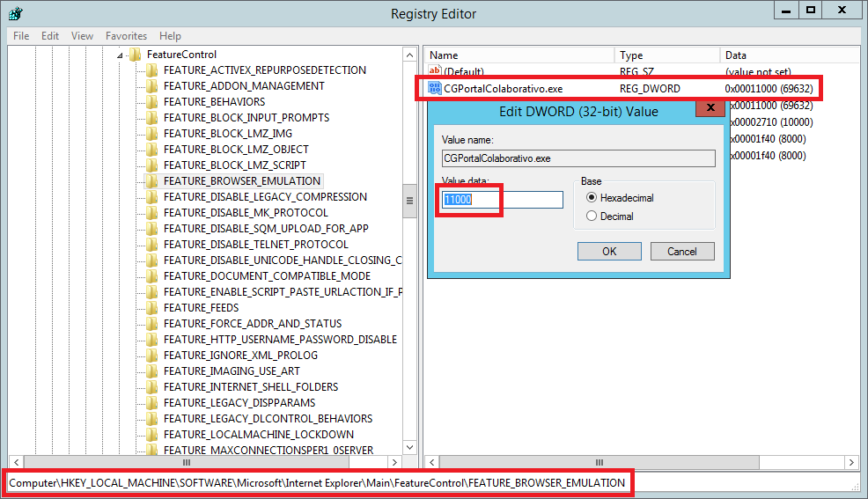Image resolution: width=868 pixels, height=499 pixels.
Task: Click the Name column header
Action: [519, 55]
